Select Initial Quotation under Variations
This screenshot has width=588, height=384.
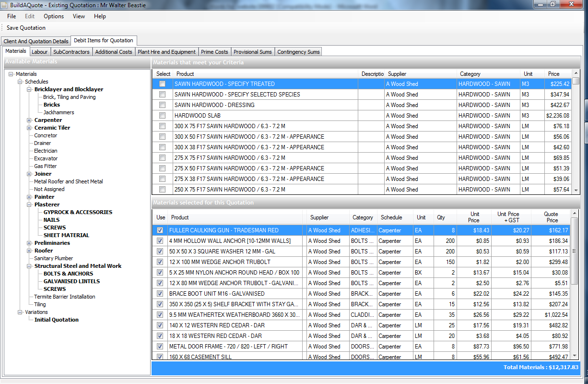(x=56, y=320)
